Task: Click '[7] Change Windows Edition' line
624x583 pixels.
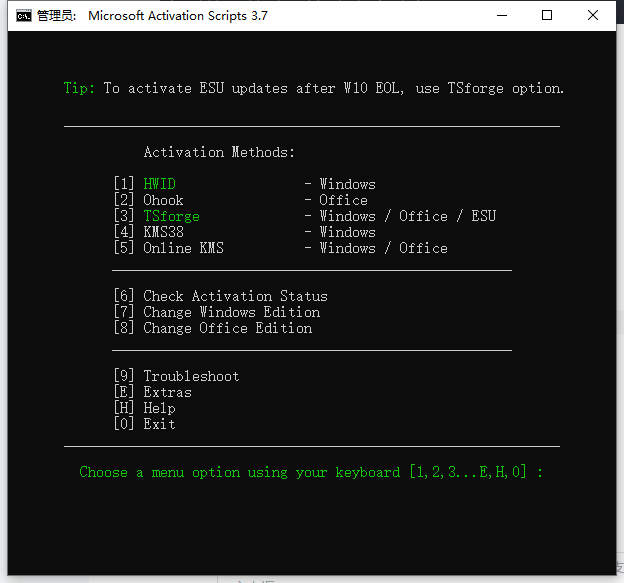Action: coord(217,312)
